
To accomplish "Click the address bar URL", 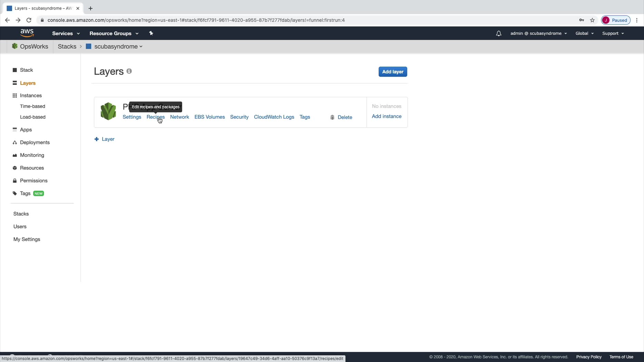I will coord(196,20).
